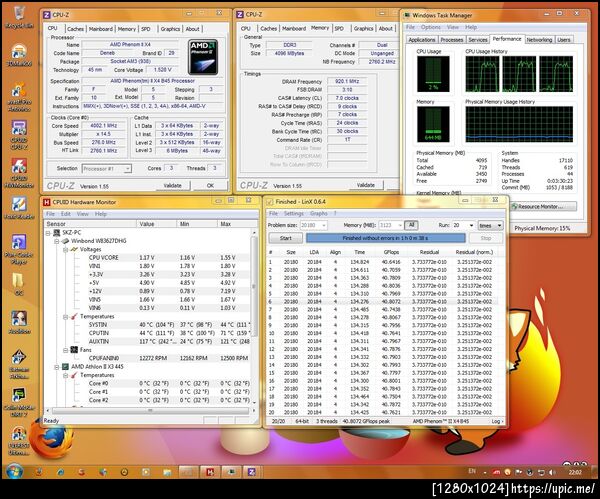Open the Processor #1 selection dropdown in CPU-Z
This screenshot has height=499, width=600.
coord(107,168)
